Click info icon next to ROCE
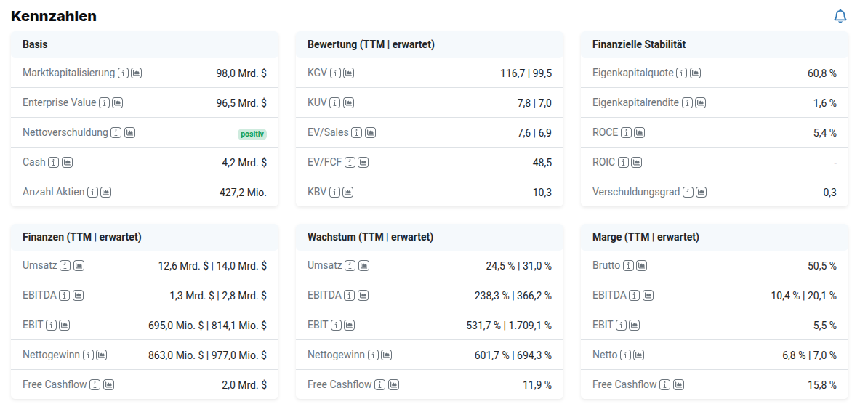 tap(625, 132)
